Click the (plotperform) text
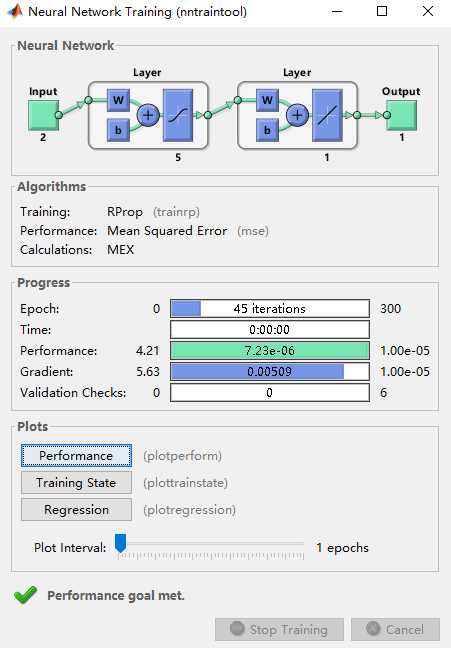 182,456
